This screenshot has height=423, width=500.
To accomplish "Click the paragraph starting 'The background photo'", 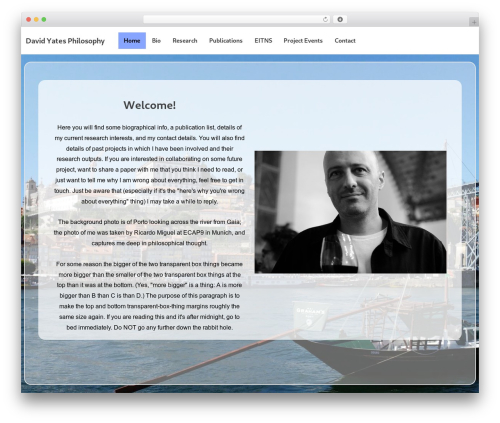I will (x=149, y=232).
